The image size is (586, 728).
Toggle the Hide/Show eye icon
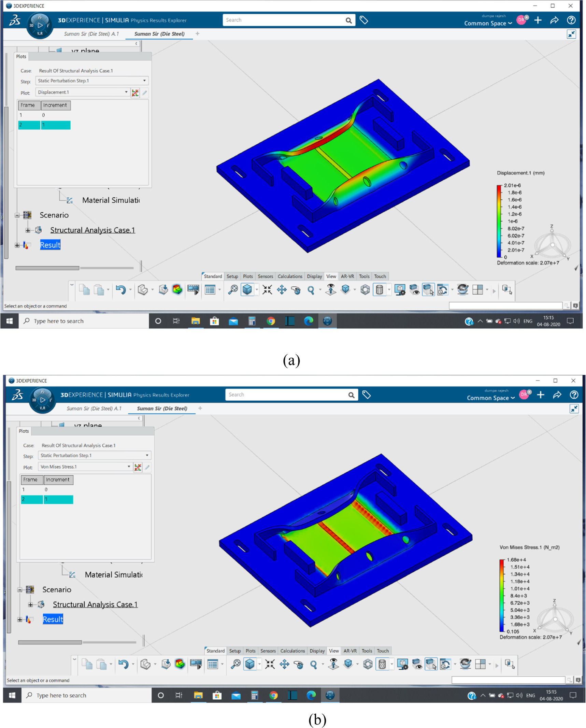click(x=414, y=291)
